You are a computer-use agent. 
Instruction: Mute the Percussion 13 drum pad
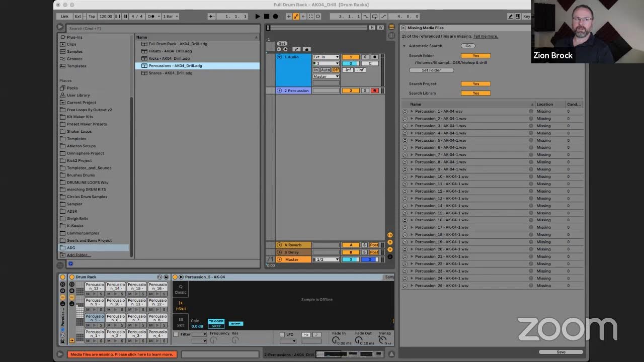click(x=88, y=294)
